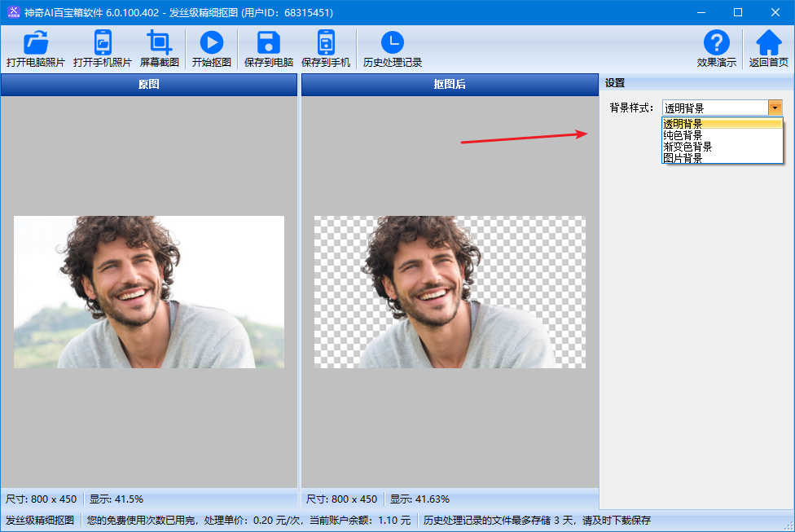
Task: Click the Save to Phone icon
Action: [x=325, y=42]
